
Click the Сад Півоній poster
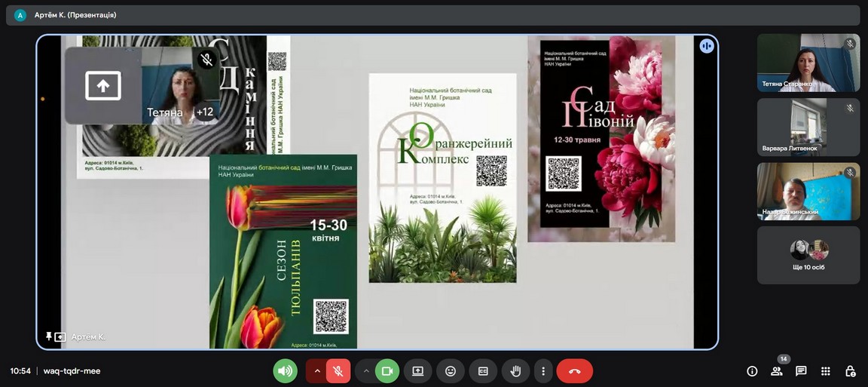tap(601, 139)
